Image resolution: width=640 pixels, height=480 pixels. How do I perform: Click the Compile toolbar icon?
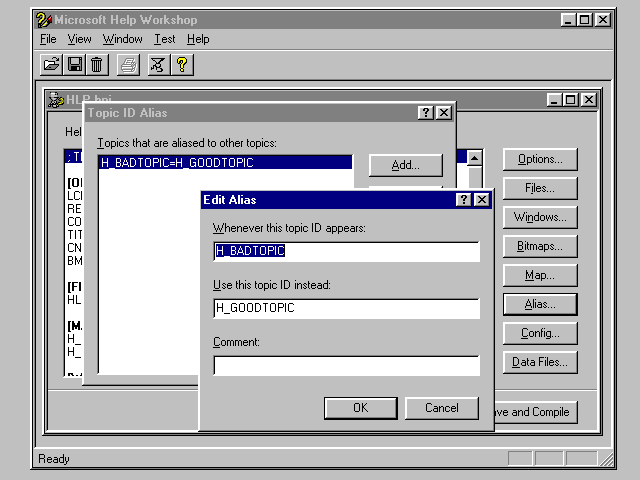(x=158, y=65)
